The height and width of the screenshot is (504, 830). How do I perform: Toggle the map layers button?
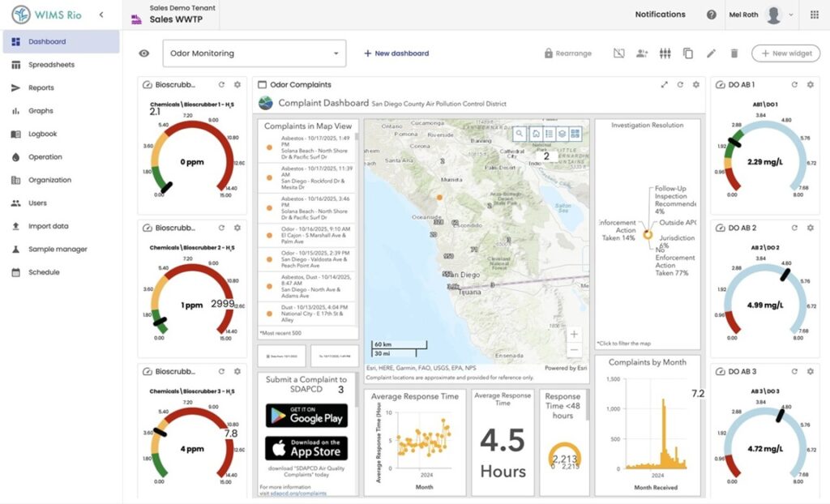[563, 134]
